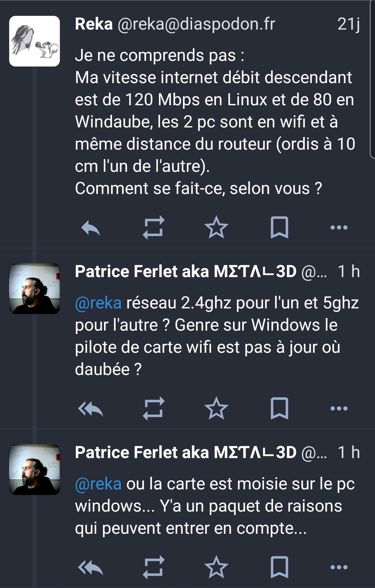Open the three-dot menu on the 2.4ghz comment
This screenshot has width=375, height=588.
coord(339,408)
